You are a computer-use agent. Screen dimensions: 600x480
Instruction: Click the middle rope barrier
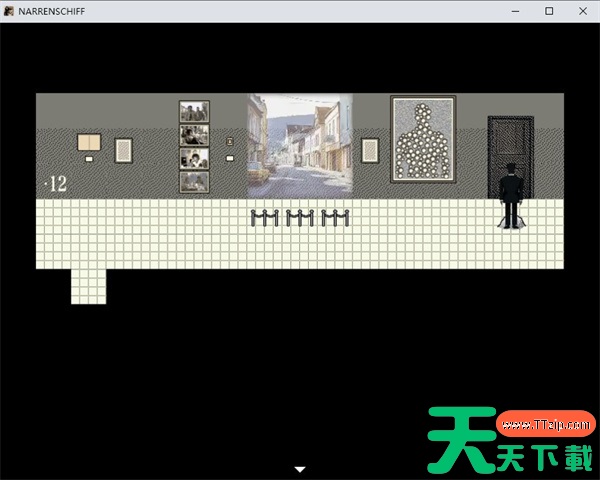[300, 217]
